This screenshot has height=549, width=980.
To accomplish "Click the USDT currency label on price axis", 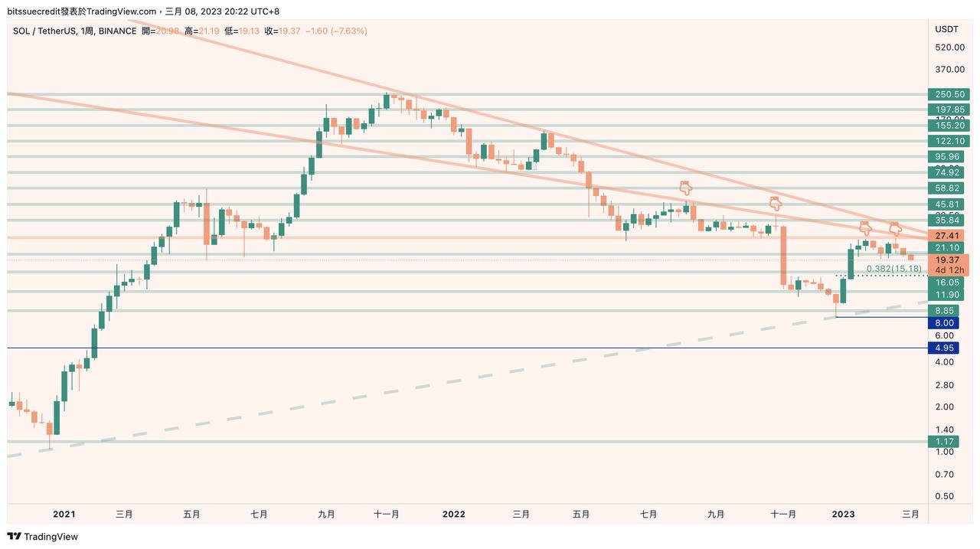I will (x=946, y=29).
